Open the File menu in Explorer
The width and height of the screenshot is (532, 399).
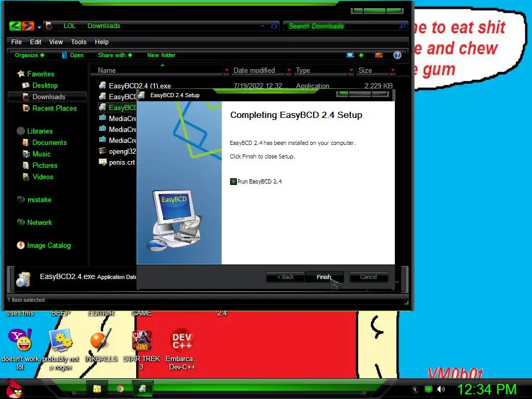pyautogui.click(x=16, y=42)
